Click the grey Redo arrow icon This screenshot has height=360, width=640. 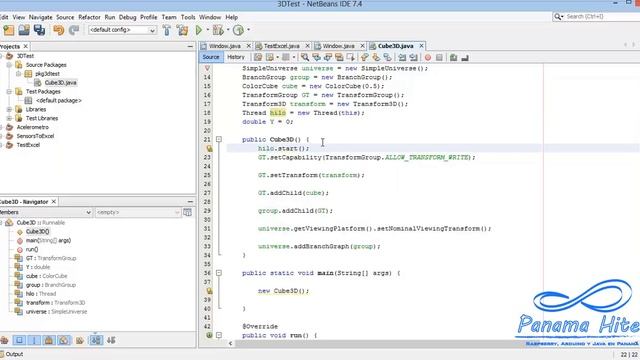coord(74,30)
